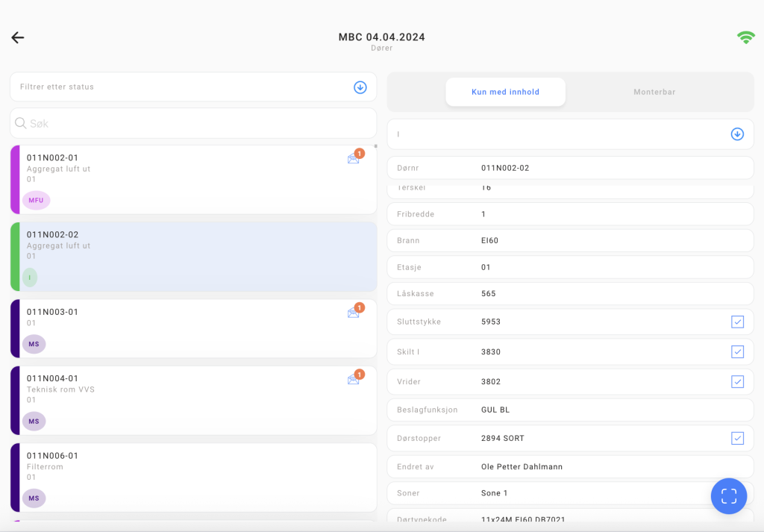
Task: Toggle the Skilt I checkbox
Action: tap(737, 351)
